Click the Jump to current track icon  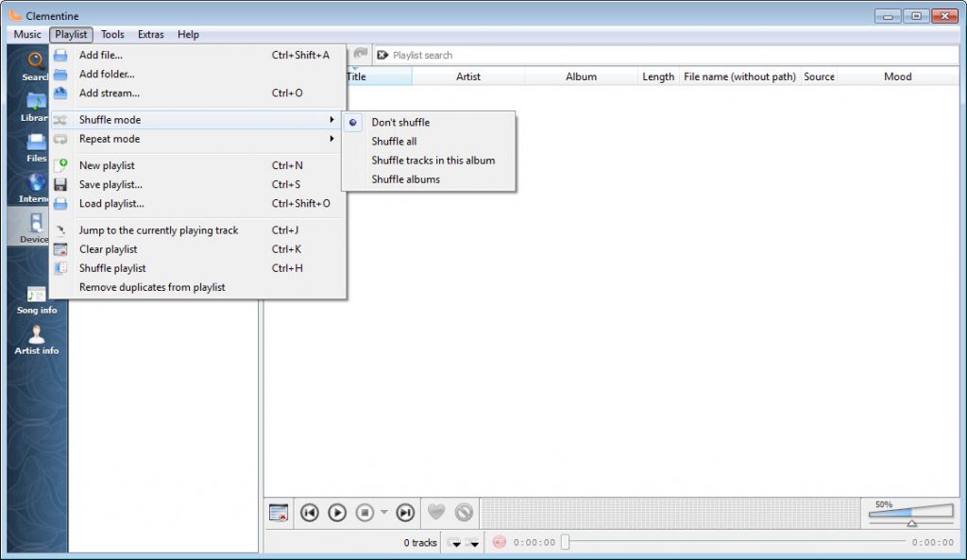(60, 230)
